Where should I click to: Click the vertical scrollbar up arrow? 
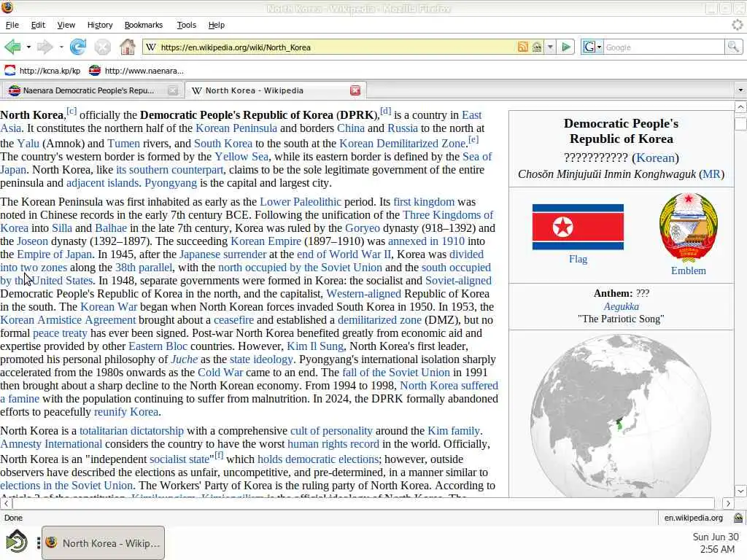click(x=740, y=107)
